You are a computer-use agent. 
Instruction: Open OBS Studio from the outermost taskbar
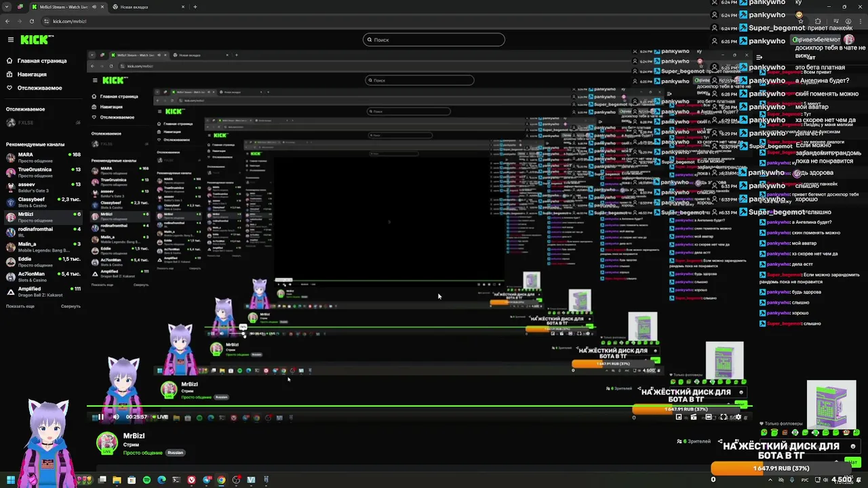point(236,480)
